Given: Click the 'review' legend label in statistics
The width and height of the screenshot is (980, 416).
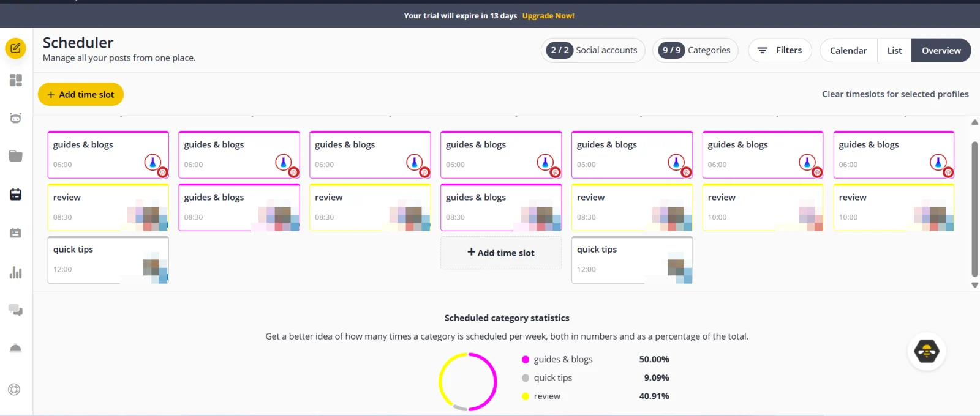Looking at the screenshot, I should [x=547, y=396].
